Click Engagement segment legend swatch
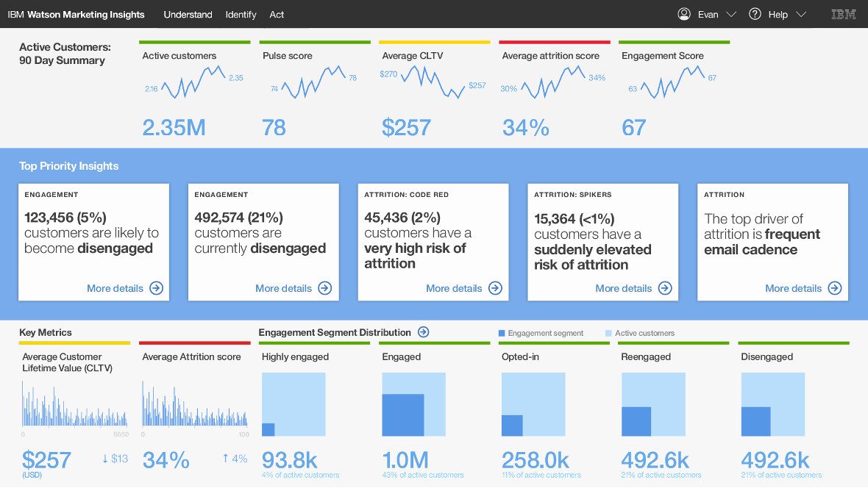 coord(502,333)
